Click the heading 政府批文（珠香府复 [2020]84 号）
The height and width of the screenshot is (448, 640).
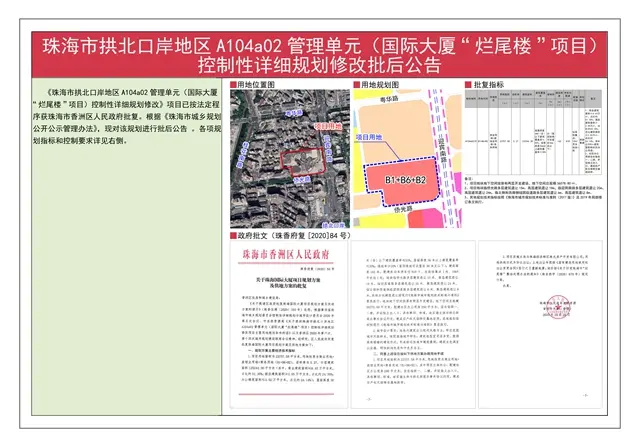click(x=294, y=235)
